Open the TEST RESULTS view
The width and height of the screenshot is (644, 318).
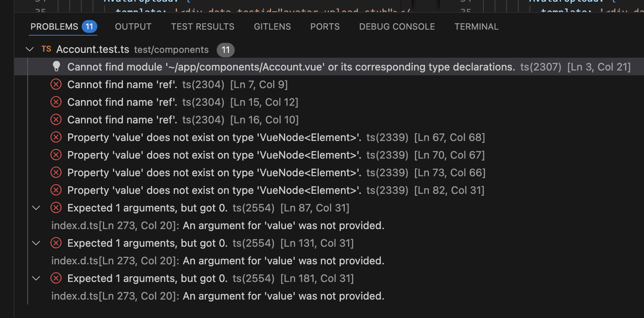[203, 26]
